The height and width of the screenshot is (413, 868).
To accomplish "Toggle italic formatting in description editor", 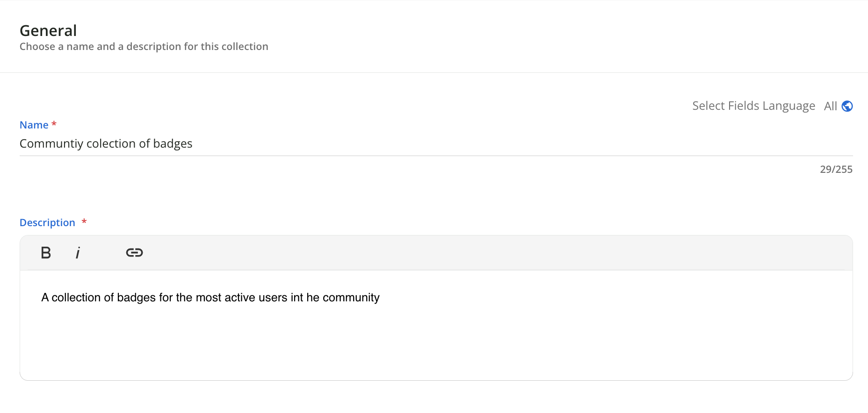I will [x=78, y=253].
